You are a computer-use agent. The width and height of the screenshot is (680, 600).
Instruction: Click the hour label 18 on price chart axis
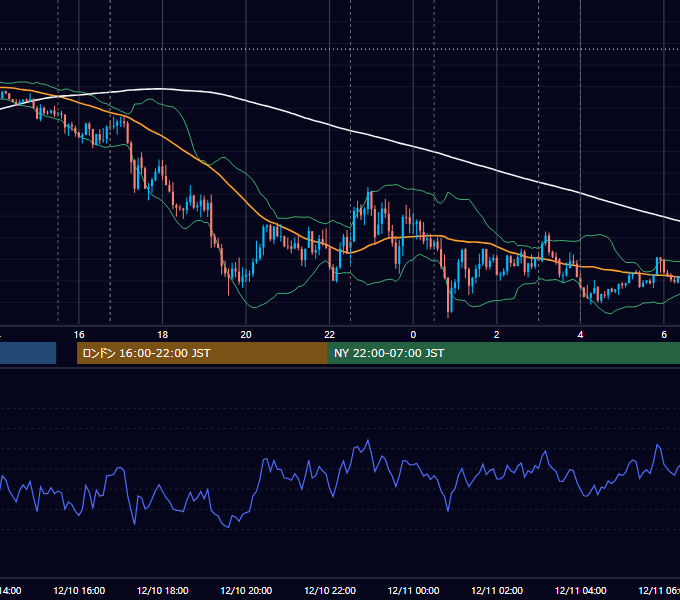163,335
